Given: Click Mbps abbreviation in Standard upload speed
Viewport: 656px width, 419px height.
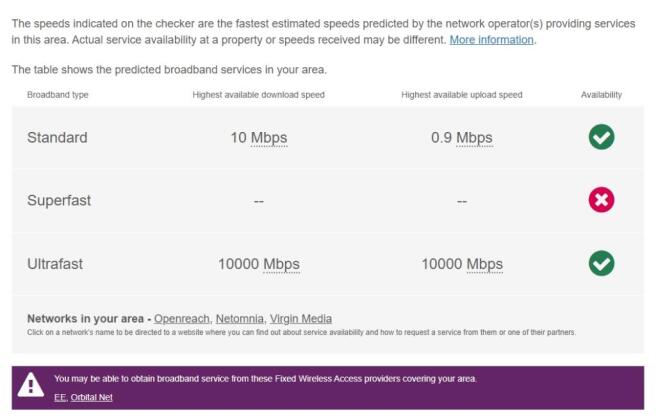Looking at the screenshot, I should tap(474, 138).
